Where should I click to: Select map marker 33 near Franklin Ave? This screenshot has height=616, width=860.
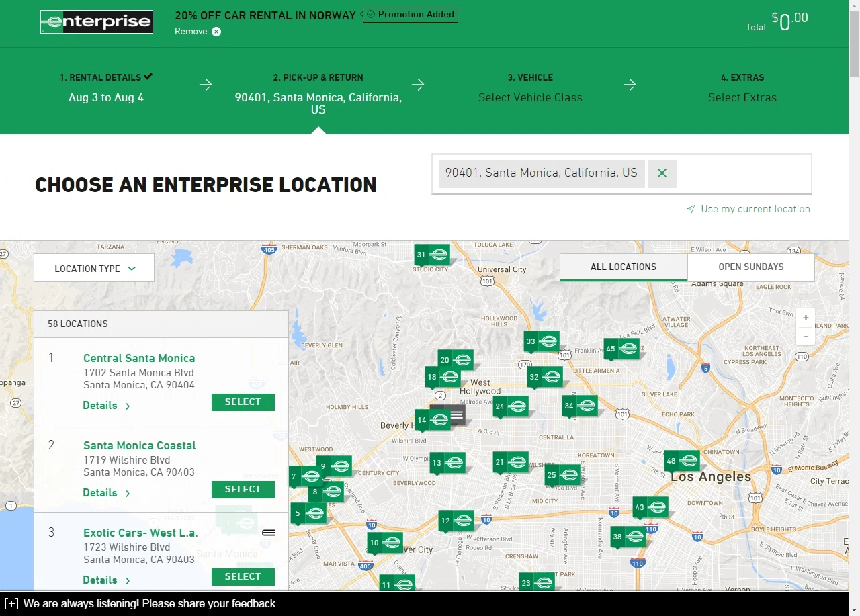[542, 341]
